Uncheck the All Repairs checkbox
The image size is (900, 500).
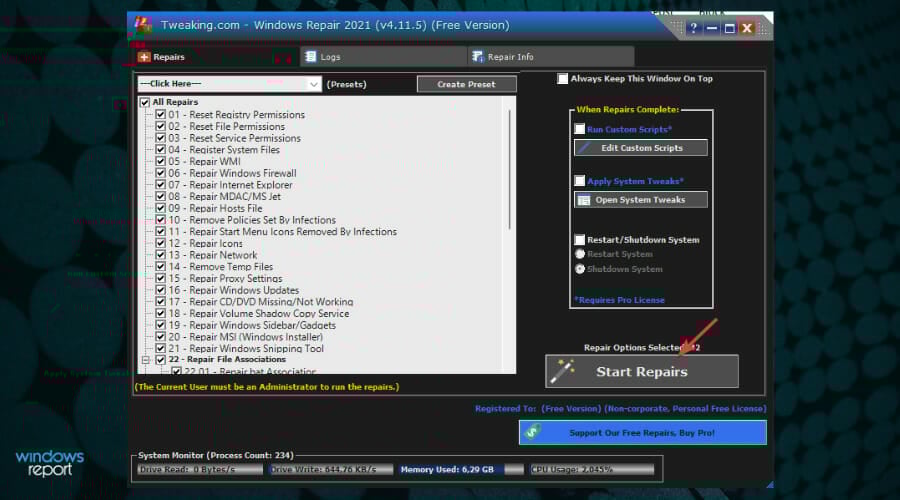click(x=145, y=102)
